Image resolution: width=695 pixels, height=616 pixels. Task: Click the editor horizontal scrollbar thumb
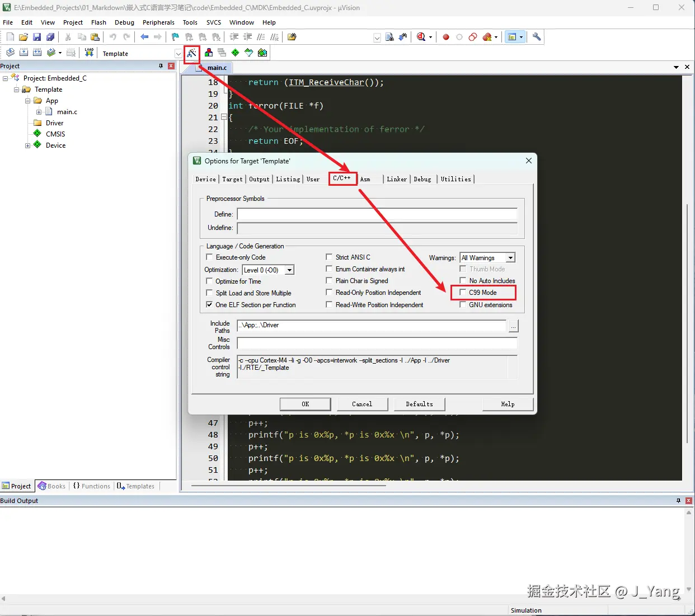pos(289,486)
